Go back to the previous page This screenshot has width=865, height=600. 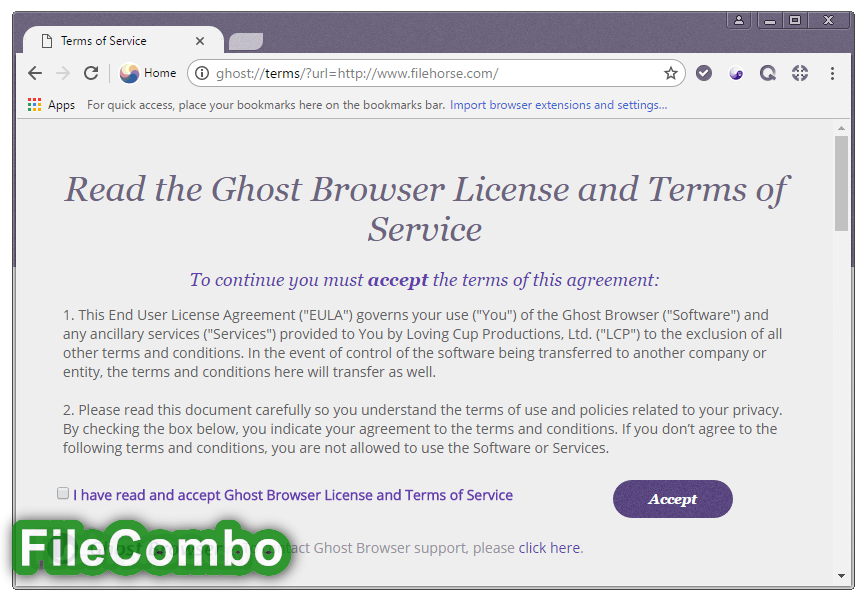pos(35,73)
